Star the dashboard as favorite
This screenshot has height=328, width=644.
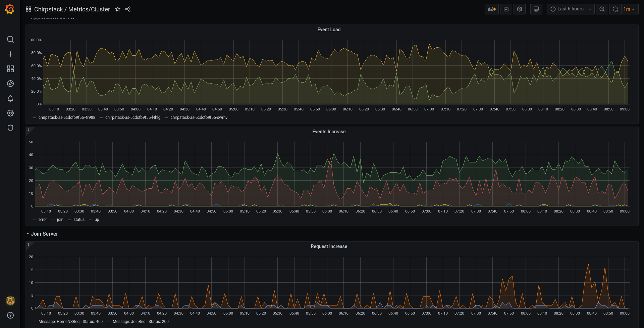click(x=118, y=9)
